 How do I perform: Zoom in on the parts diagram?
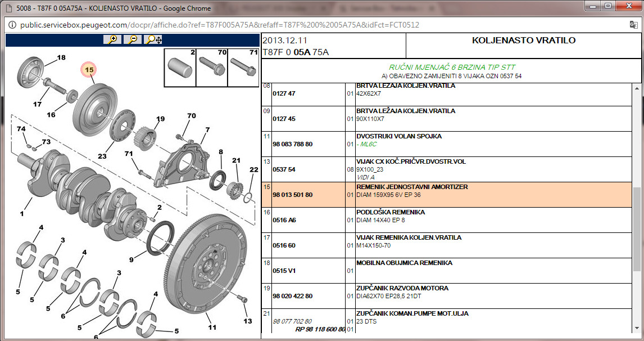(x=112, y=39)
